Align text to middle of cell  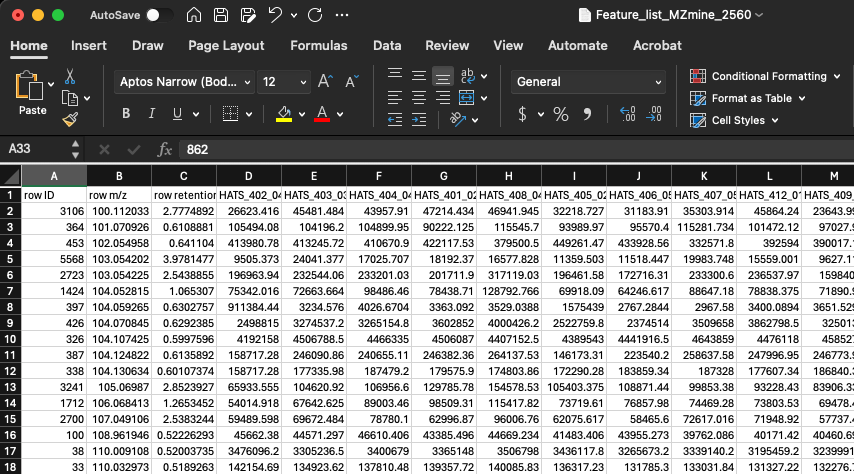418,76
